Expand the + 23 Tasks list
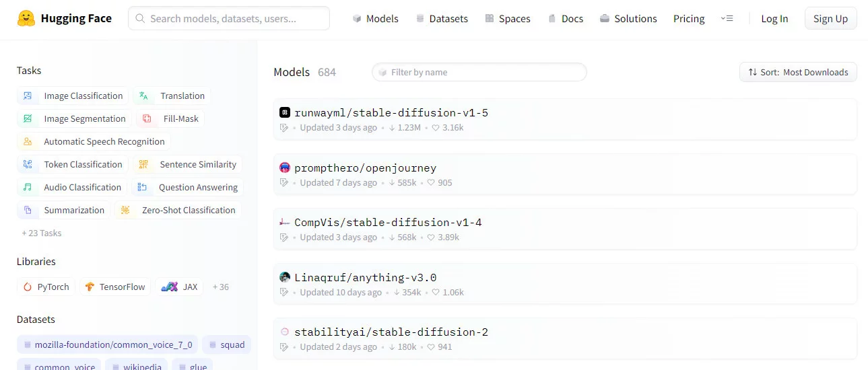868x370 pixels. (42, 233)
